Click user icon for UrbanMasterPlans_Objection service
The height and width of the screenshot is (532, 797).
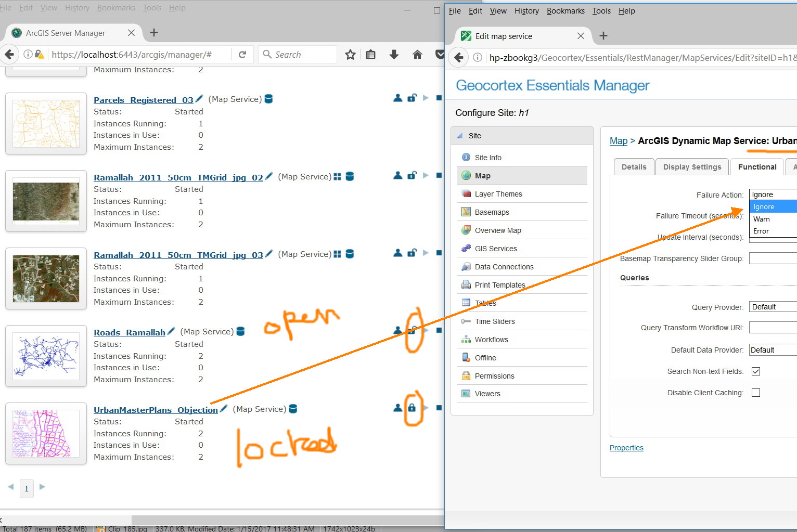tap(398, 408)
